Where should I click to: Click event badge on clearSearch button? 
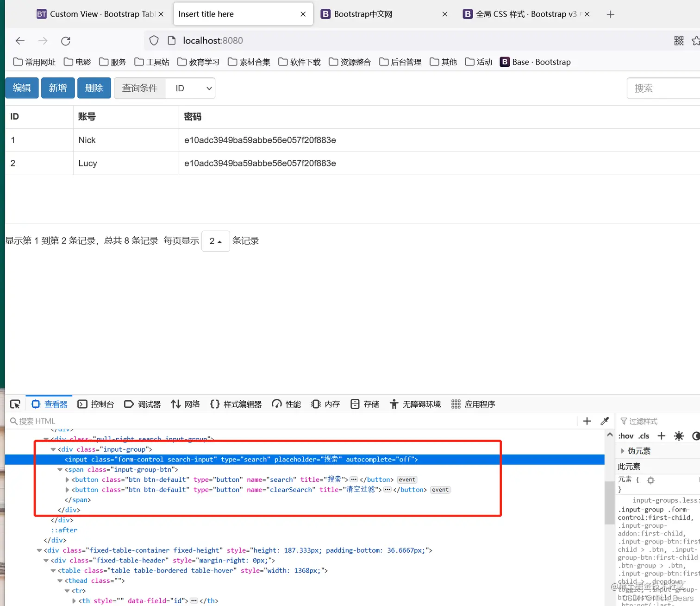tap(440, 490)
